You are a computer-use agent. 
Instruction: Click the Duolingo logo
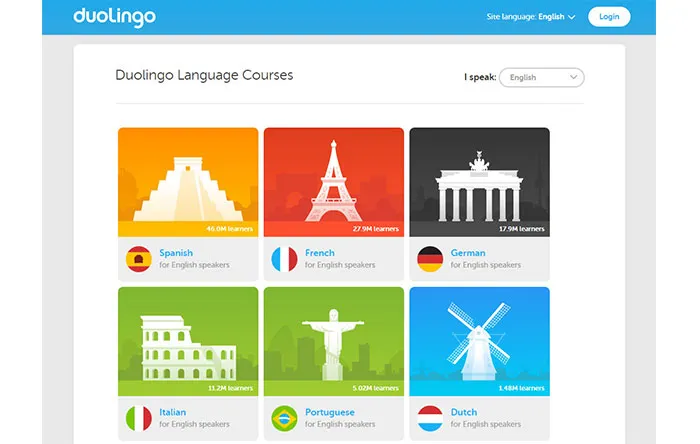[x=115, y=17]
